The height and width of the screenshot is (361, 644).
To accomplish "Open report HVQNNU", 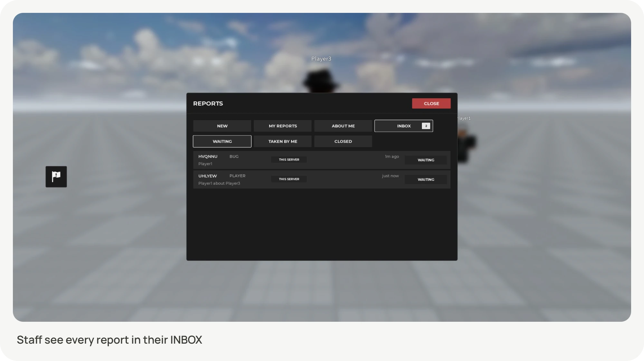I will point(322,160).
